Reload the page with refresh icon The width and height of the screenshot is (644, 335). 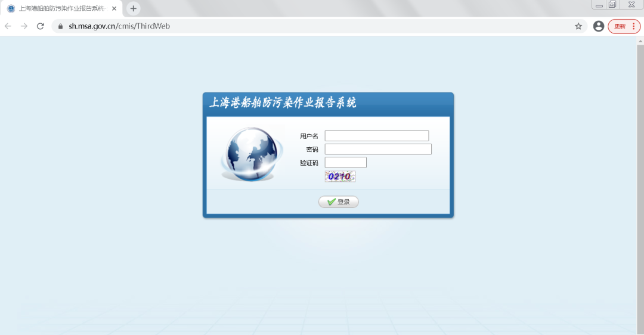[x=41, y=26]
